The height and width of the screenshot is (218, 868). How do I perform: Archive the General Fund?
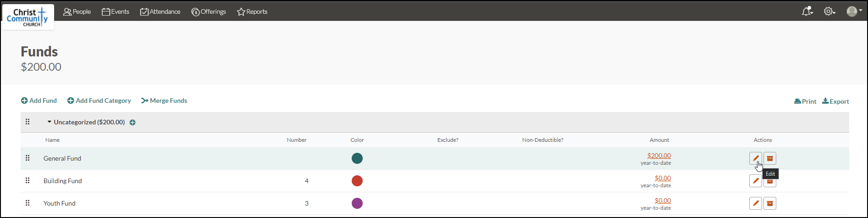click(x=770, y=158)
